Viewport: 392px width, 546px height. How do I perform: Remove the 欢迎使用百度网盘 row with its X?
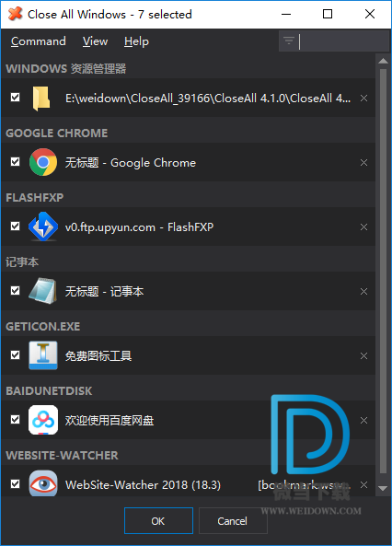363,420
